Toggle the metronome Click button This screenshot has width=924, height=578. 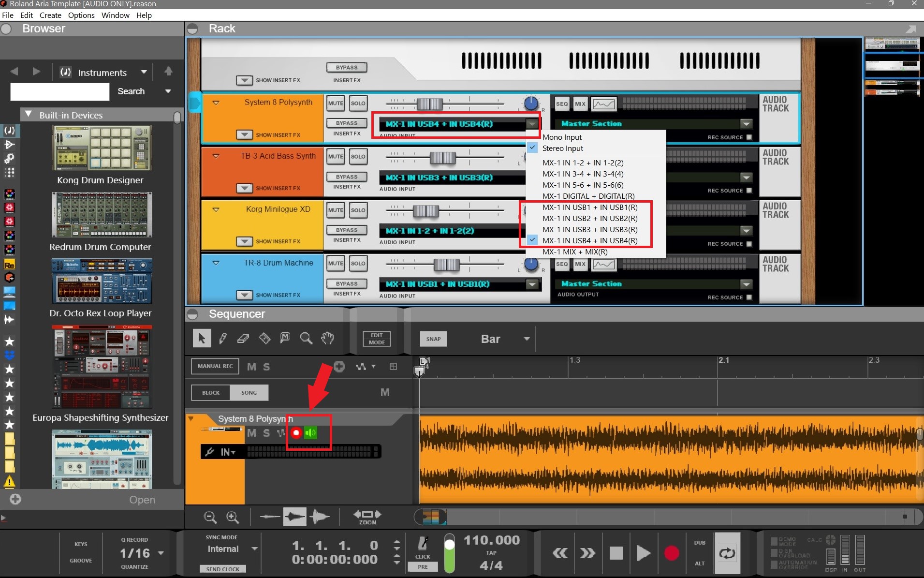click(423, 548)
